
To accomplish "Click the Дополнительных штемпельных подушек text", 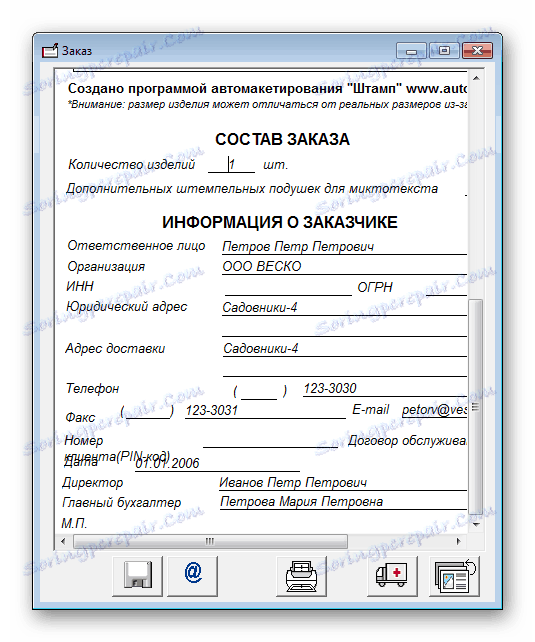I will (x=252, y=189).
